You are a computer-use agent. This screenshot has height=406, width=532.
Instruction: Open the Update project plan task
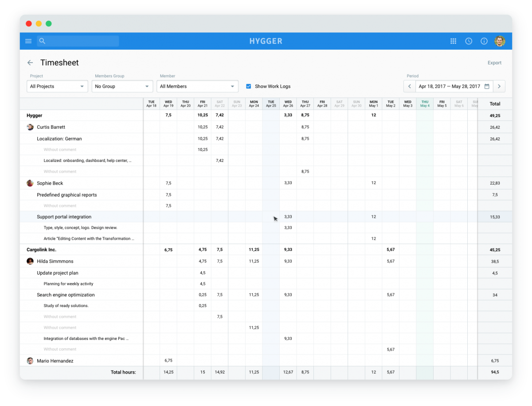pyautogui.click(x=58, y=273)
